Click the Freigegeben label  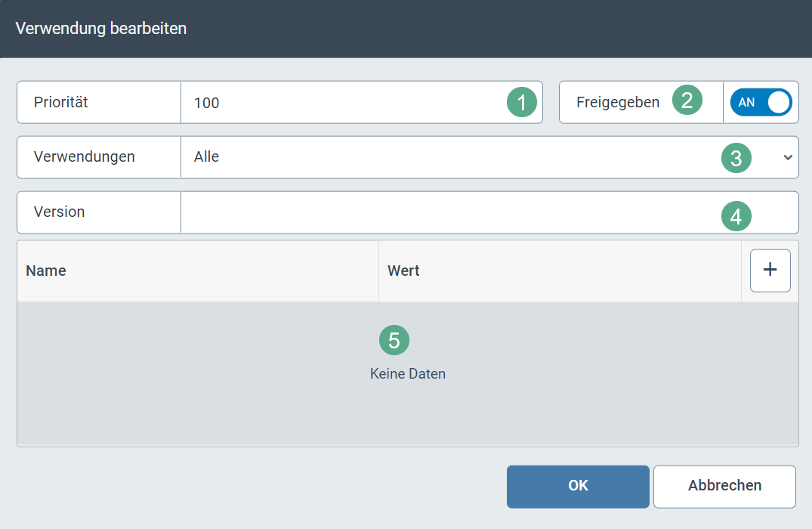pos(617,102)
